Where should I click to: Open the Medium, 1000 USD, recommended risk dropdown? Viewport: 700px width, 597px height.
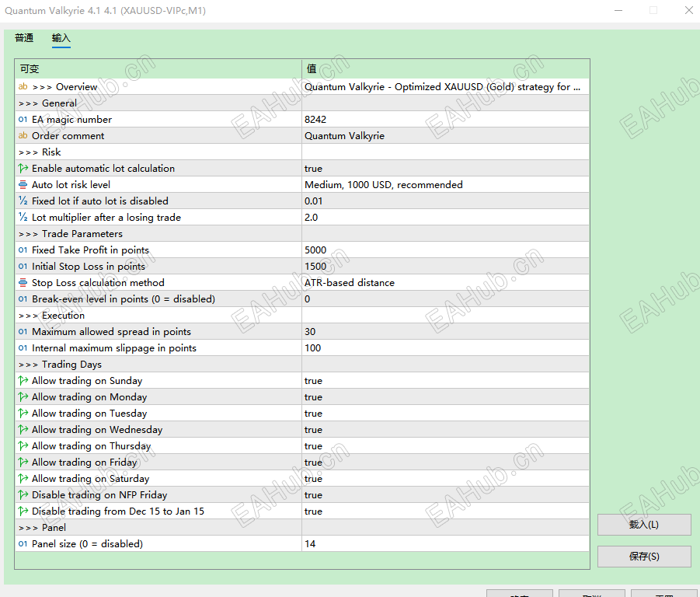(x=445, y=184)
